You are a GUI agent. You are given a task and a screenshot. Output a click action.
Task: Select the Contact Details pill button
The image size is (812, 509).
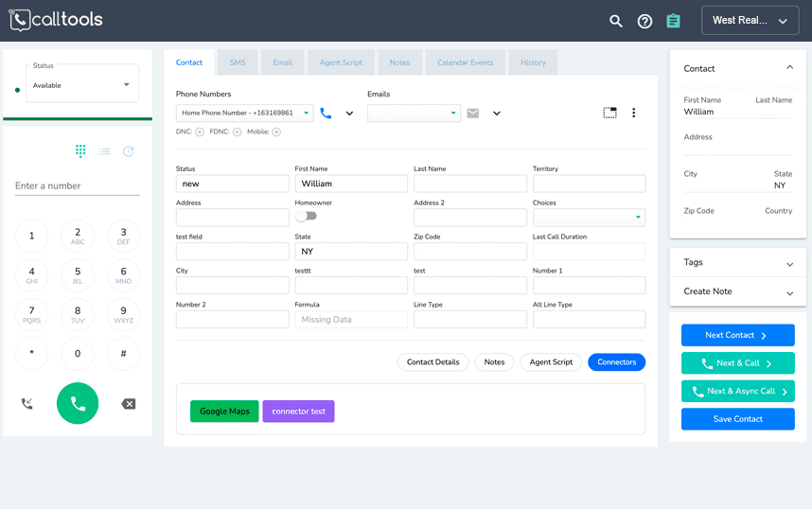(x=432, y=362)
